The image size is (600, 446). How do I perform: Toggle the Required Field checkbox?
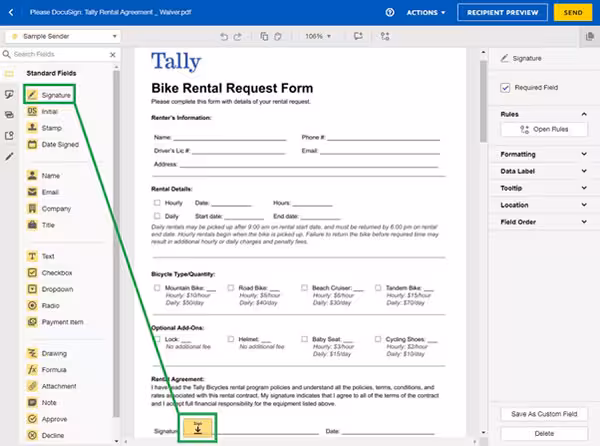505,88
